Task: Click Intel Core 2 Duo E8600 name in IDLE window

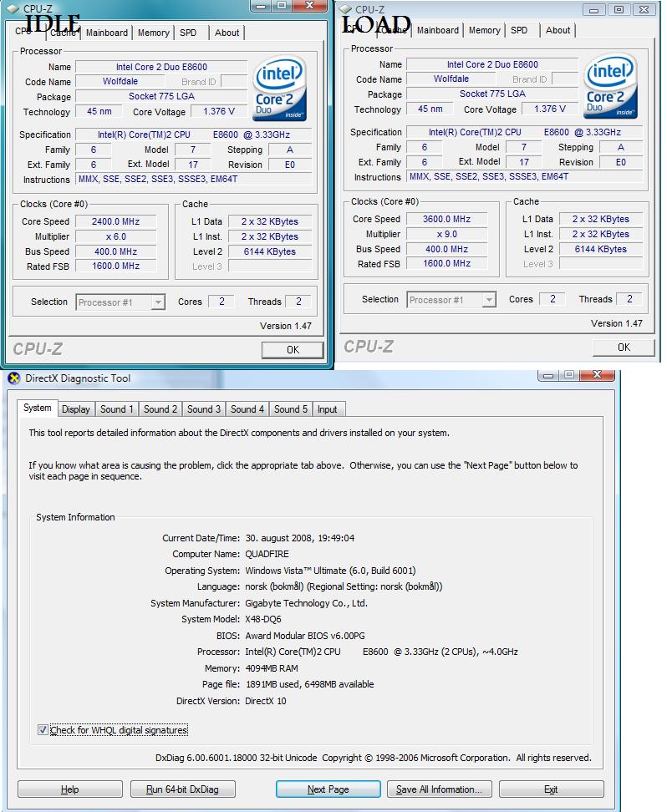Action: (x=161, y=67)
